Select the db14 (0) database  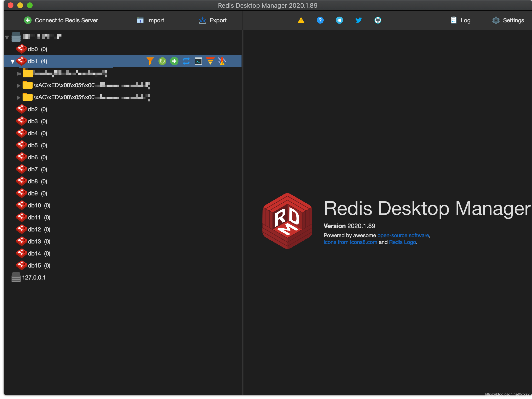39,254
